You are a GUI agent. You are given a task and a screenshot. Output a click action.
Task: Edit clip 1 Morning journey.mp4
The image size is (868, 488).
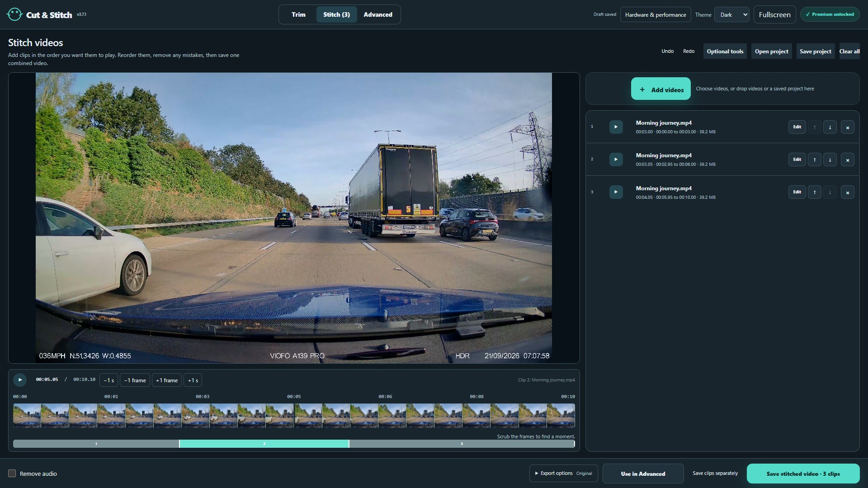[797, 127]
